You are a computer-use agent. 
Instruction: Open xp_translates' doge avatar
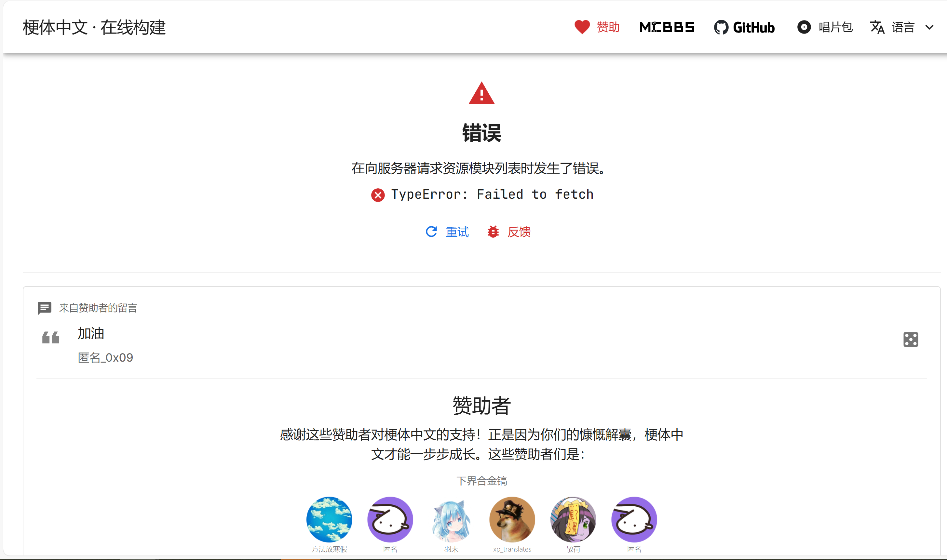512,519
